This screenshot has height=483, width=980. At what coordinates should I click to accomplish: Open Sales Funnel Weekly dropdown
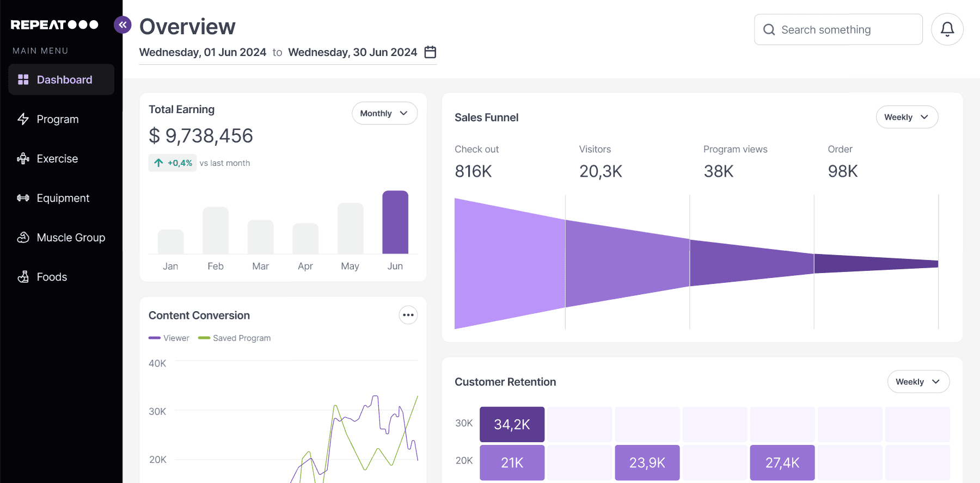[907, 117]
